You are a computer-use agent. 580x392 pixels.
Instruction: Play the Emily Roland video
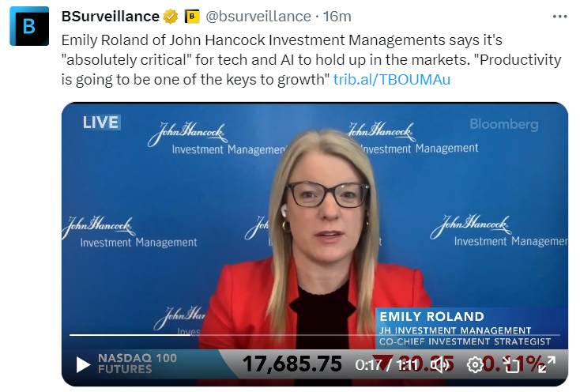[x=83, y=364]
